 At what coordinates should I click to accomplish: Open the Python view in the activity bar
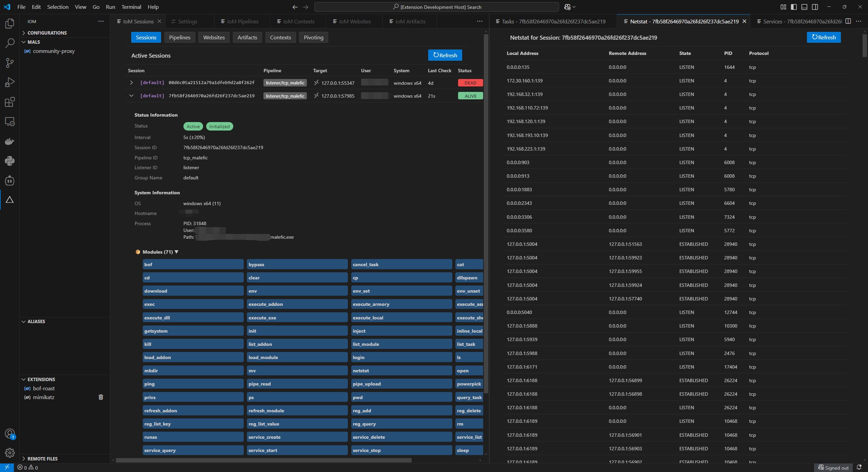point(9,161)
